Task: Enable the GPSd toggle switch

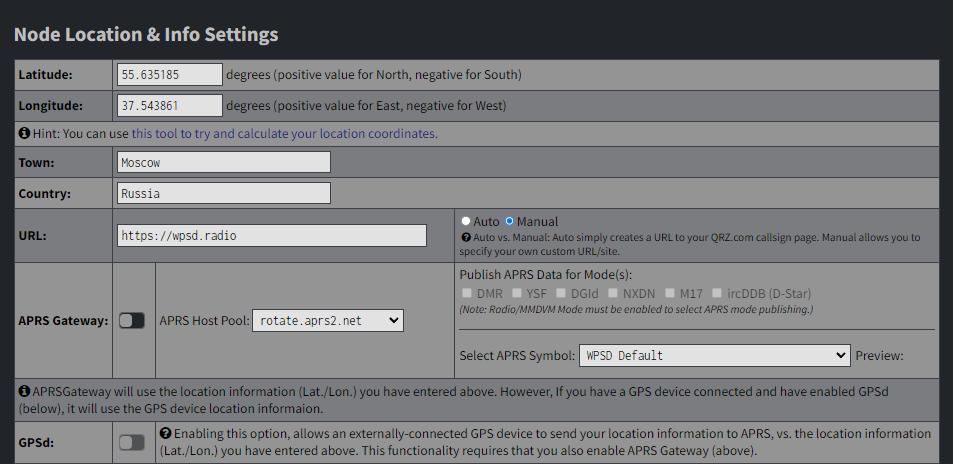Action: 132,442
